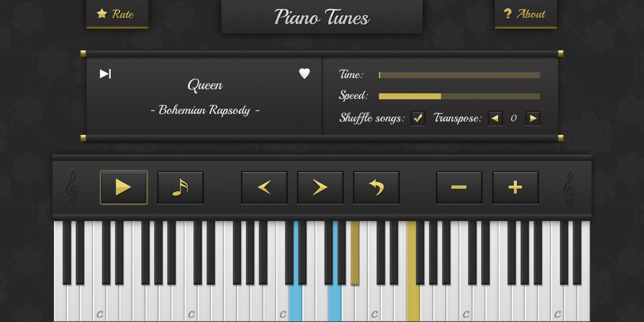Open the About button
Image resolution: width=644 pixels, height=322 pixels.
click(x=526, y=14)
